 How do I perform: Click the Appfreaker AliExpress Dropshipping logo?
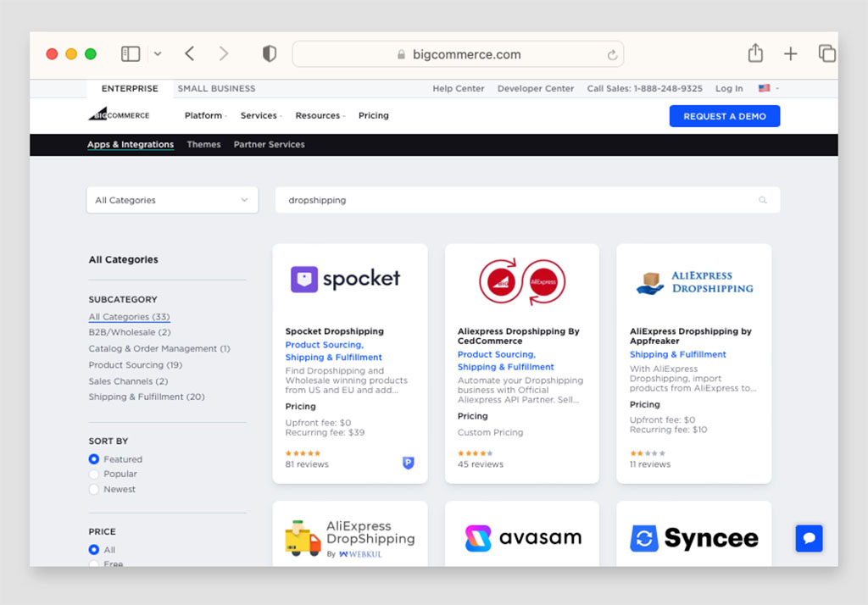[694, 282]
